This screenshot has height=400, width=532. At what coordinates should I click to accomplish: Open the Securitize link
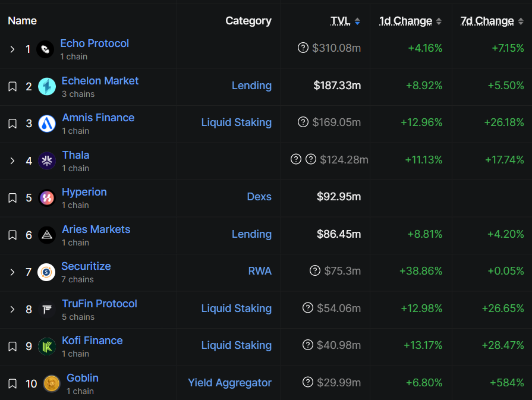click(x=86, y=266)
